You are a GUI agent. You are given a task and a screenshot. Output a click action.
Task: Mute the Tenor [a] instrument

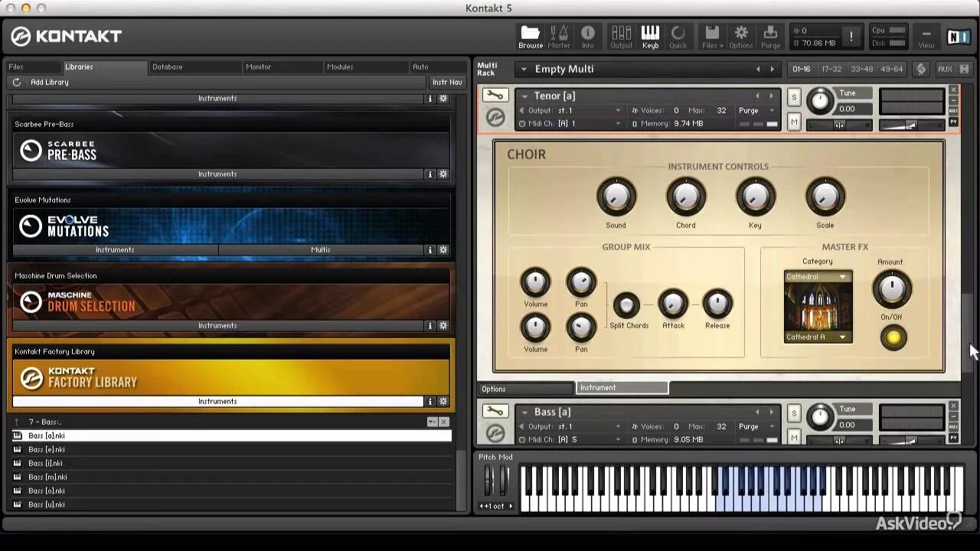794,122
